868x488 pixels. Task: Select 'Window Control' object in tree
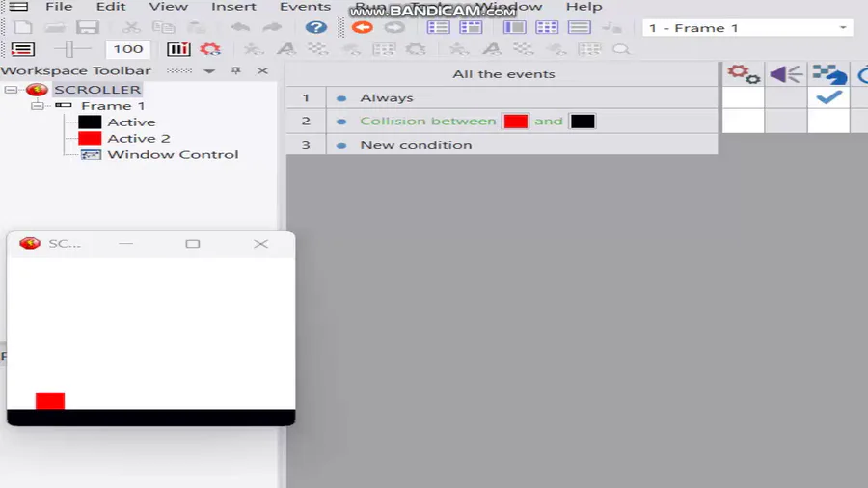click(x=173, y=155)
